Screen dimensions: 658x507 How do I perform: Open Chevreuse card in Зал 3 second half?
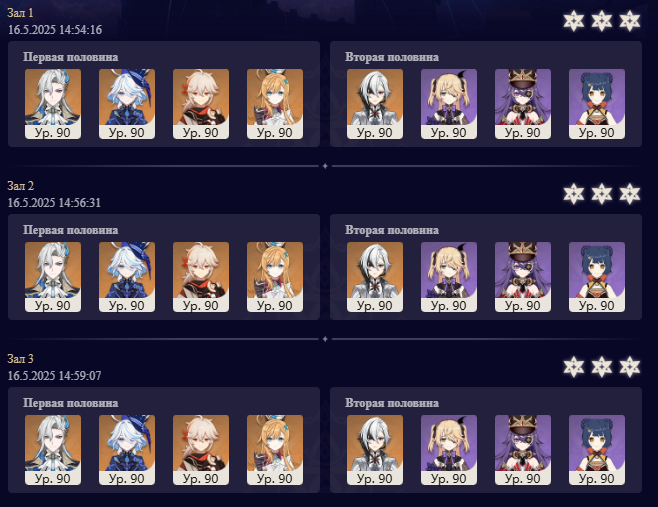[x=523, y=450]
